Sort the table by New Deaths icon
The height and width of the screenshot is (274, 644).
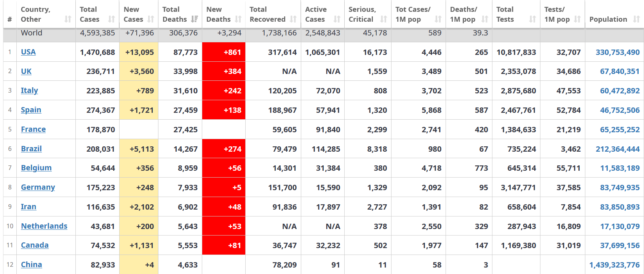(x=238, y=19)
